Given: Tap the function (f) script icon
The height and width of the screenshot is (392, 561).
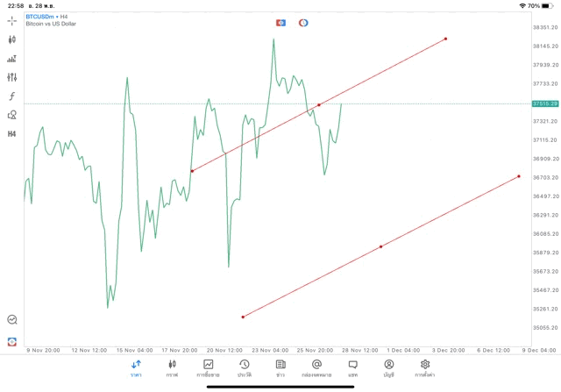Looking at the screenshot, I should point(12,96).
